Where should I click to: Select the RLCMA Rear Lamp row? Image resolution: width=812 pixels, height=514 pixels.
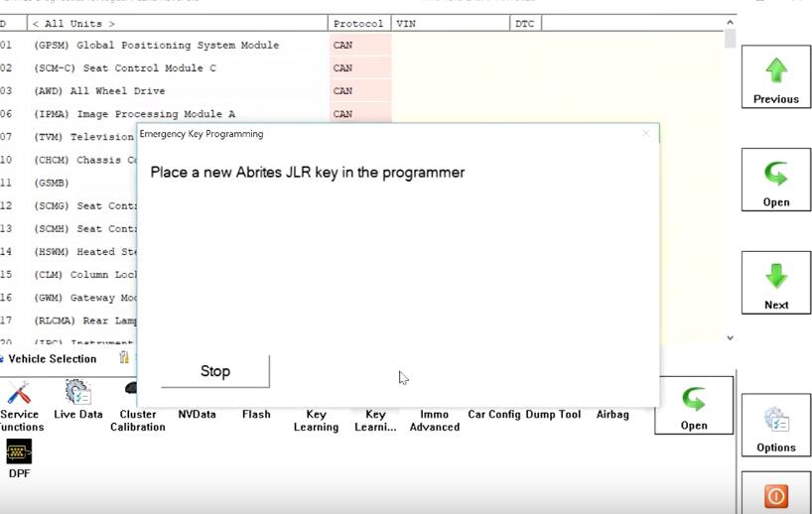(68, 320)
